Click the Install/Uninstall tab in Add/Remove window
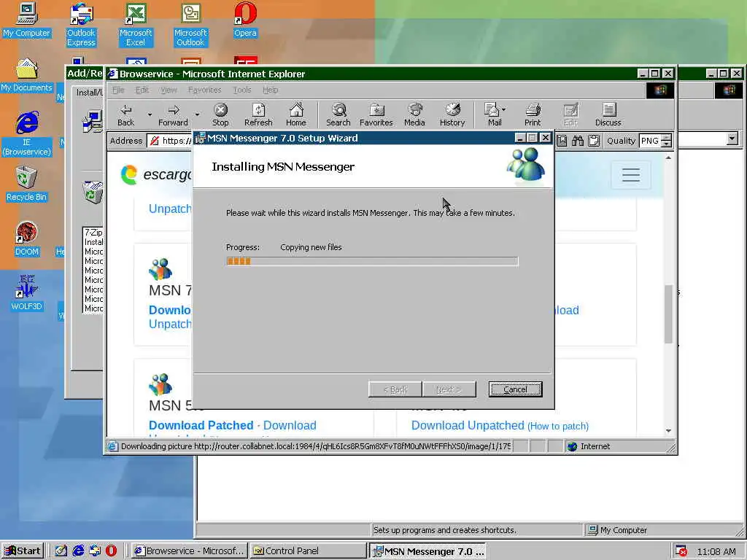747x560 pixels. coord(89,93)
